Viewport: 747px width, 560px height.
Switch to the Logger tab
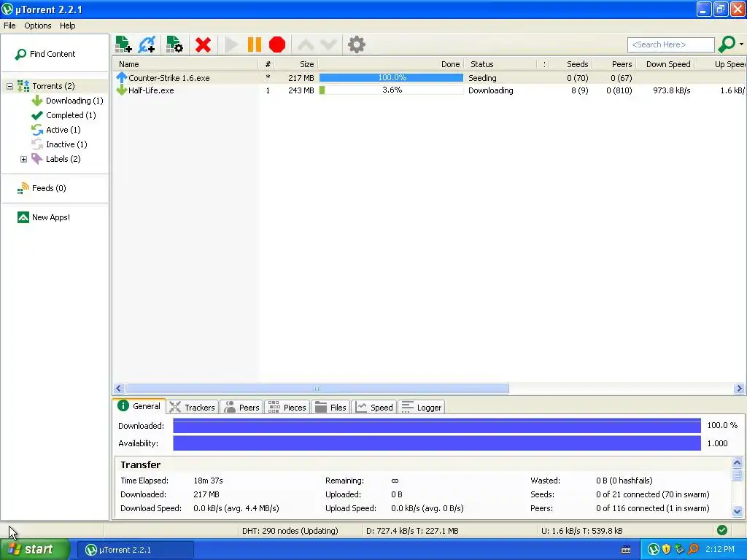422,407
